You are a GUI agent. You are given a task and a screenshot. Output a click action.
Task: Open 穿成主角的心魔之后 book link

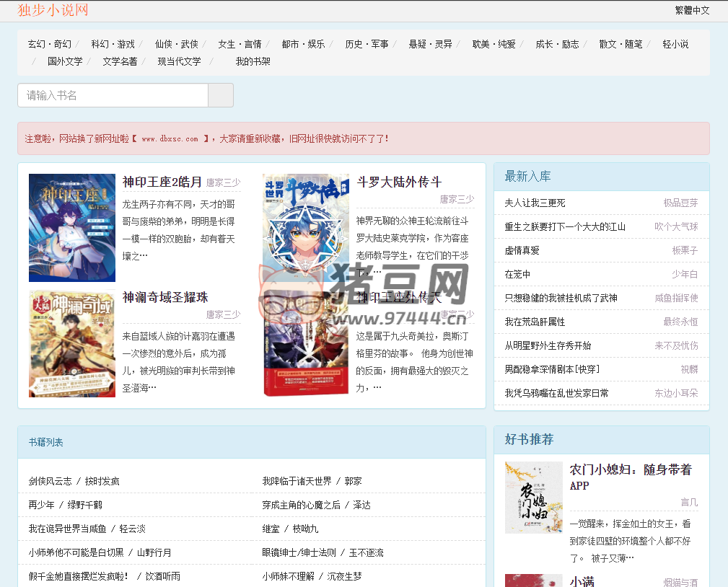302,505
